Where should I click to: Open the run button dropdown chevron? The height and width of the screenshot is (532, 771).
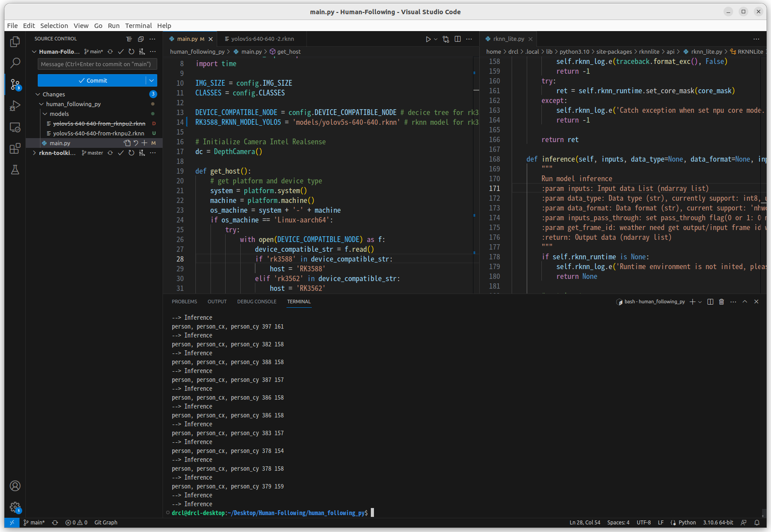tap(436, 39)
